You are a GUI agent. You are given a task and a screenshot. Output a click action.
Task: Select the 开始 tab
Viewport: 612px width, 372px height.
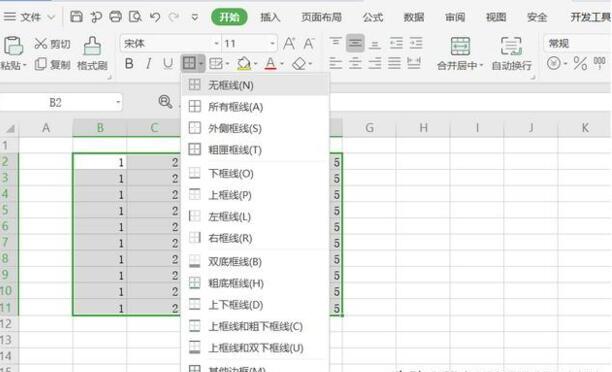coord(229,17)
